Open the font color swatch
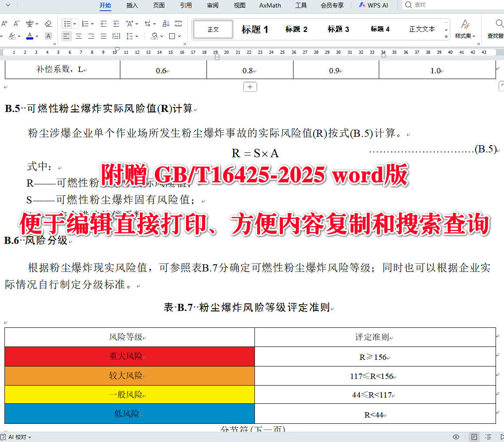Viewport: 504px width, 442px height. coord(30,36)
